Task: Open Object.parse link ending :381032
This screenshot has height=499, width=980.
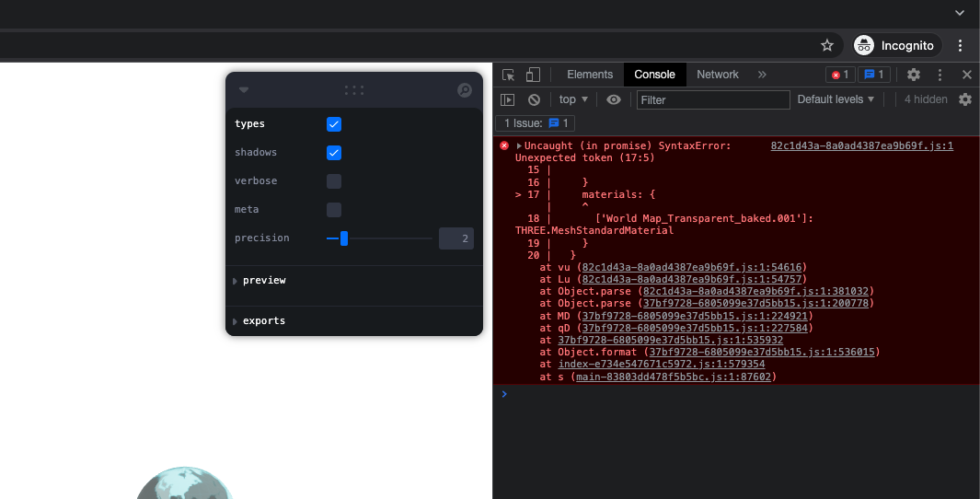Action: tap(755, 292)
